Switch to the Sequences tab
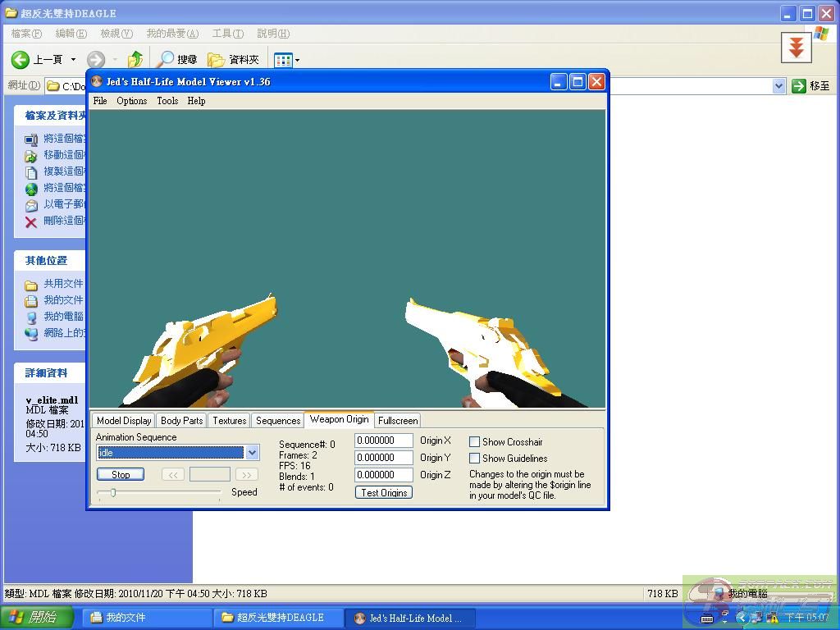Viewport: 840px width, 630px height. point(278,421)
